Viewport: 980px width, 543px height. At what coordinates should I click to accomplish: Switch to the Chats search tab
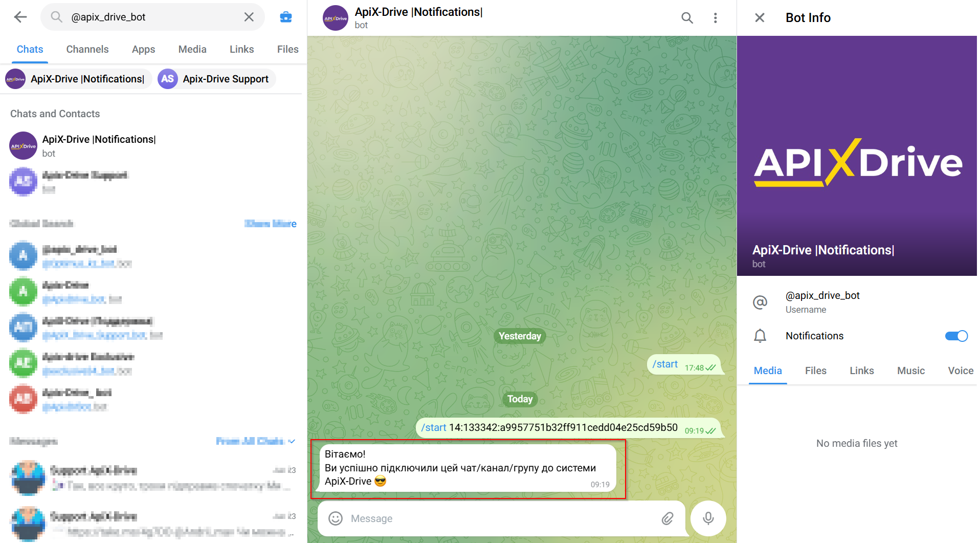(30, 49)
